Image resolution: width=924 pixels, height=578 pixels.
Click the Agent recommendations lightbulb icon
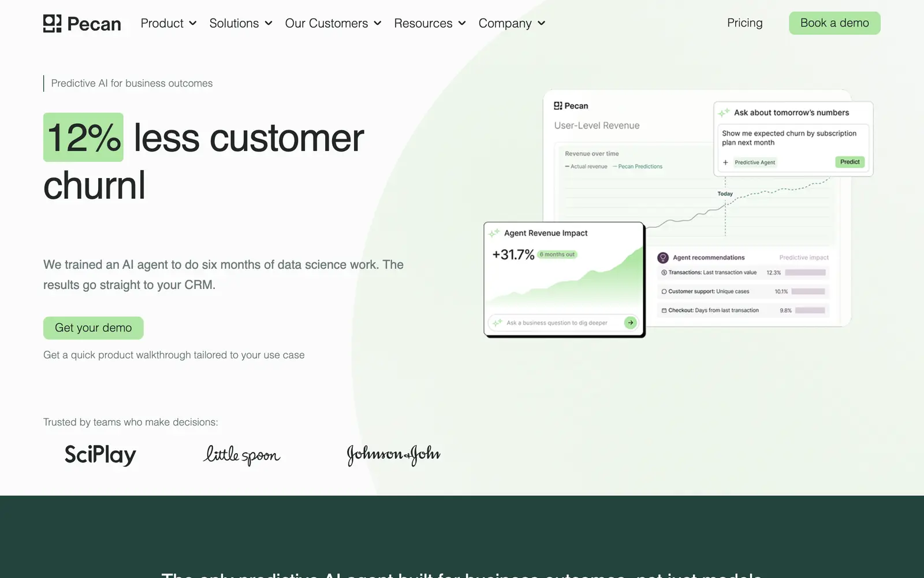click(663, 258)
